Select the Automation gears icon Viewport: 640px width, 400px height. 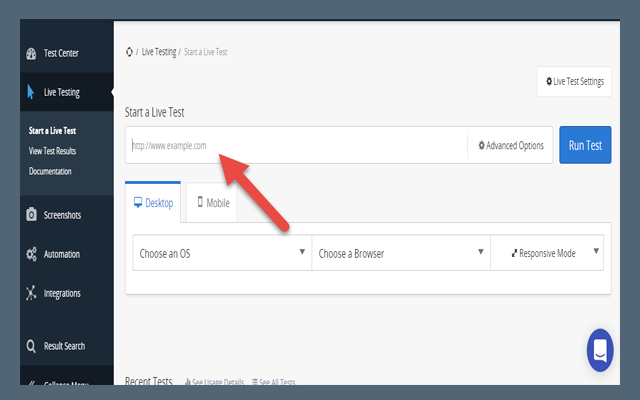click(31, 254)
